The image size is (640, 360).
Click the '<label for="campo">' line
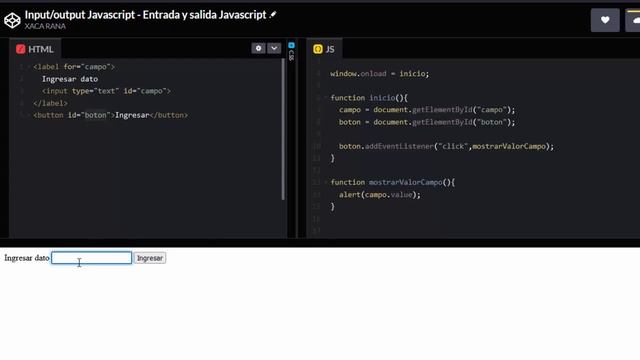pyautogui.click(x=74, y=67)
